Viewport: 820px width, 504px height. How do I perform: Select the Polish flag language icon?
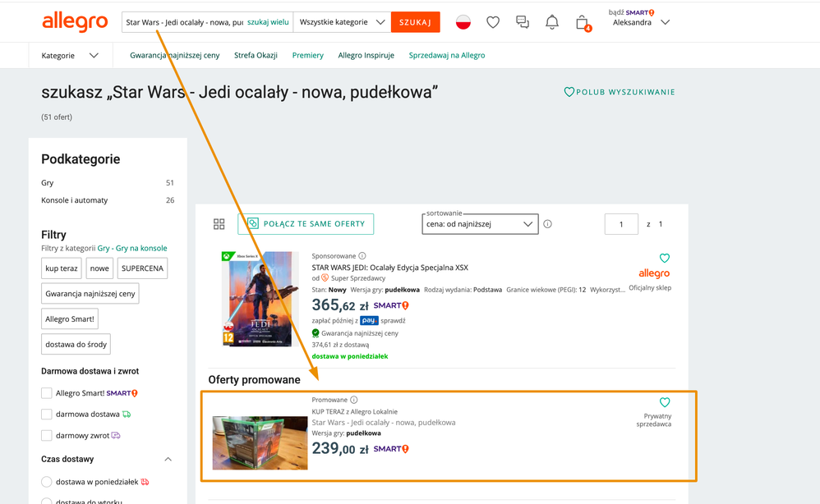tap(463, 22)
